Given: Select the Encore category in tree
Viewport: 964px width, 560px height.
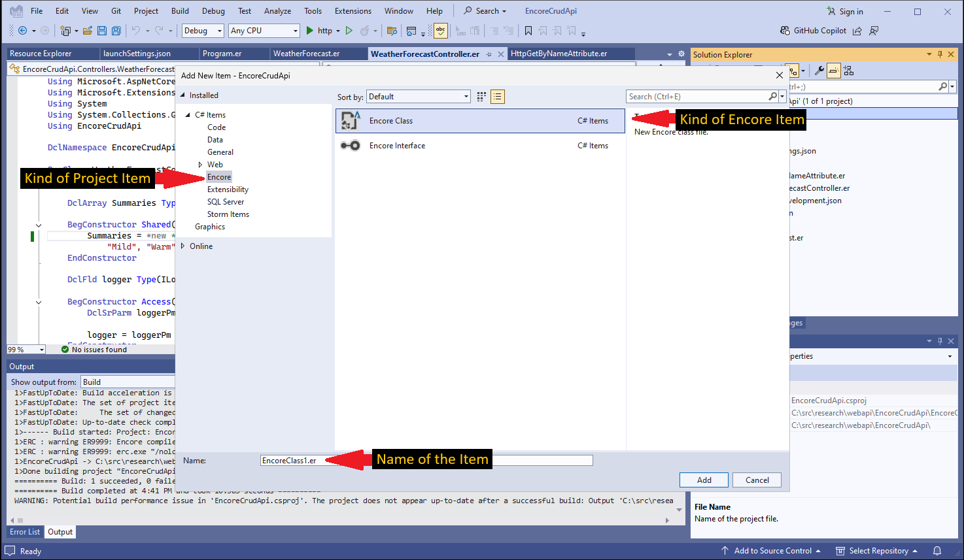Looking at the screenshot, I should pos(219,177).
